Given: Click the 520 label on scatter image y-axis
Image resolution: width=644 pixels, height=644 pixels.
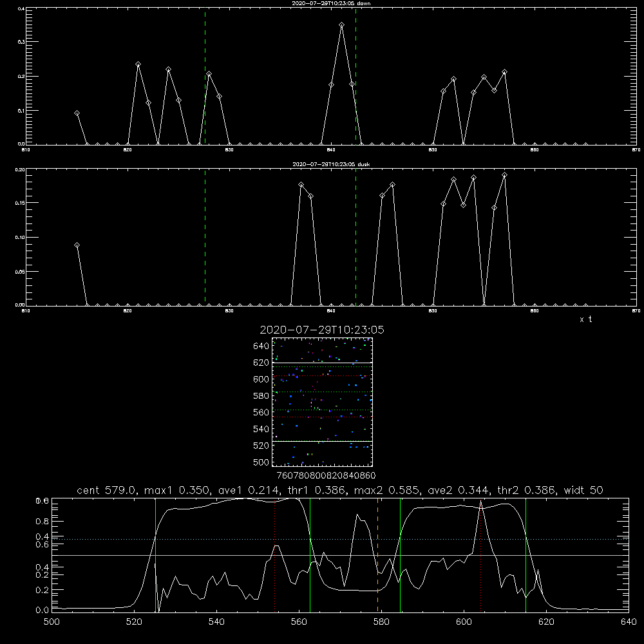Looking at the screenshot, I should pos(261,446).
